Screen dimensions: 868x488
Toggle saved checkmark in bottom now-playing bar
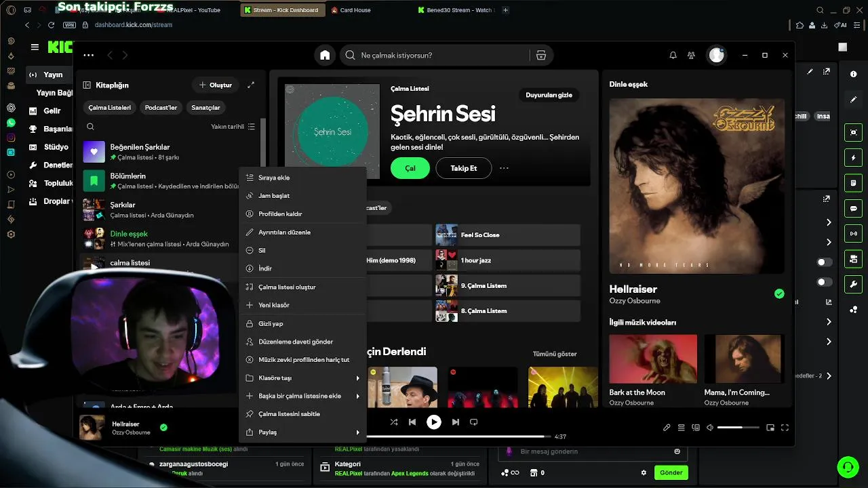pos(163,427)
